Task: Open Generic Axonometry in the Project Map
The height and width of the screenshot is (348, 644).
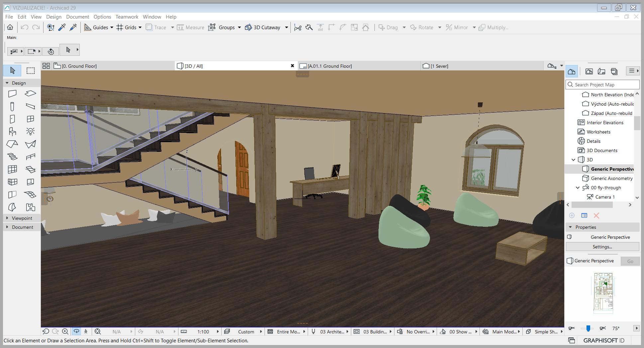Action: (611, 178)
